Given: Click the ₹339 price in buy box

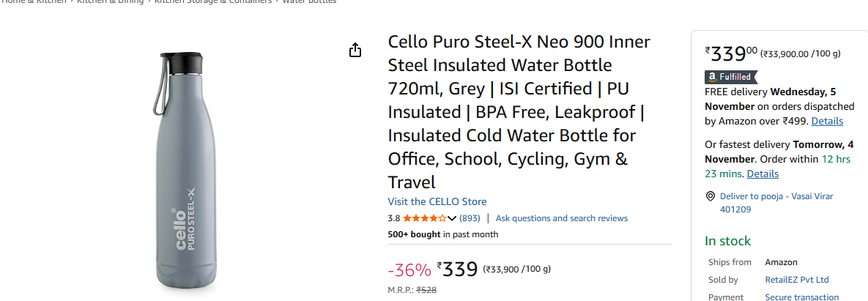Looking at the screenshot, I should point(730,53).
